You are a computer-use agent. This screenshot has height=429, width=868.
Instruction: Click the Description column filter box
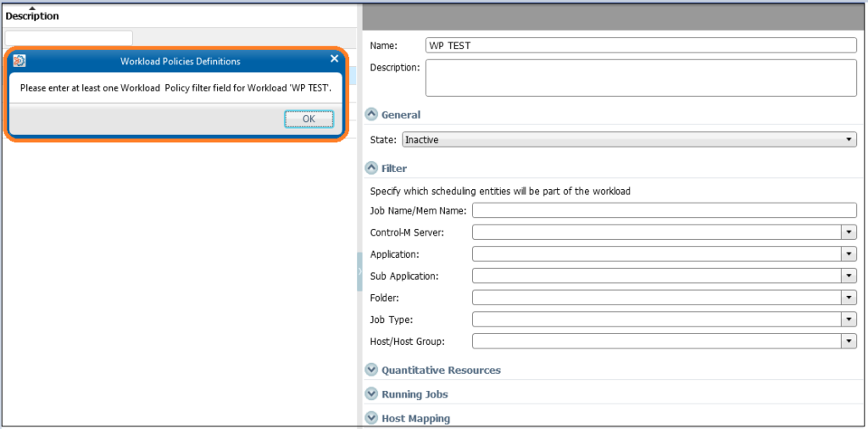click(69, 38)
